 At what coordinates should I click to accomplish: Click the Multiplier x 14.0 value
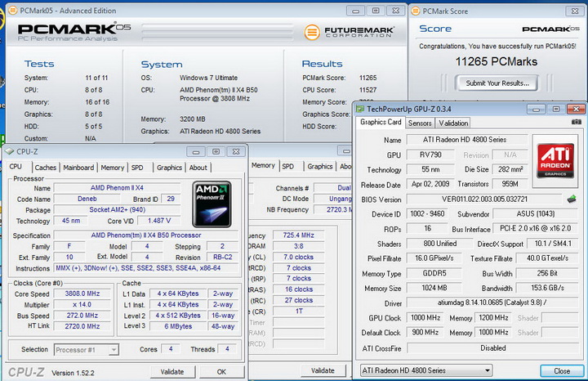pyautogui.click(x=82, y=304)
